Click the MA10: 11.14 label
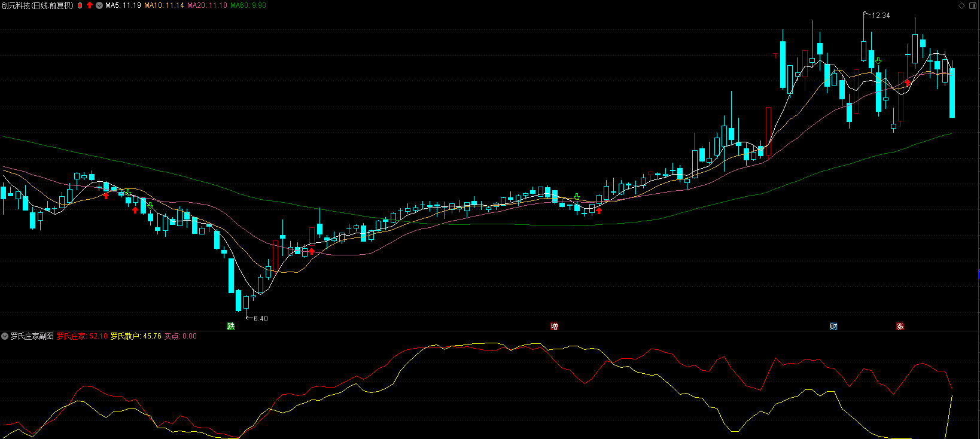980x439 pixels. (x=164, y=5)
